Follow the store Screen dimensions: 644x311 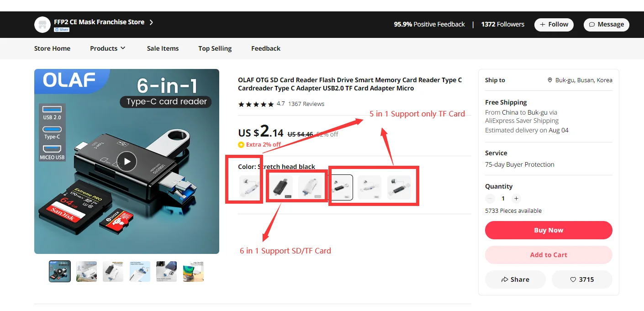(x=554, y=25)
